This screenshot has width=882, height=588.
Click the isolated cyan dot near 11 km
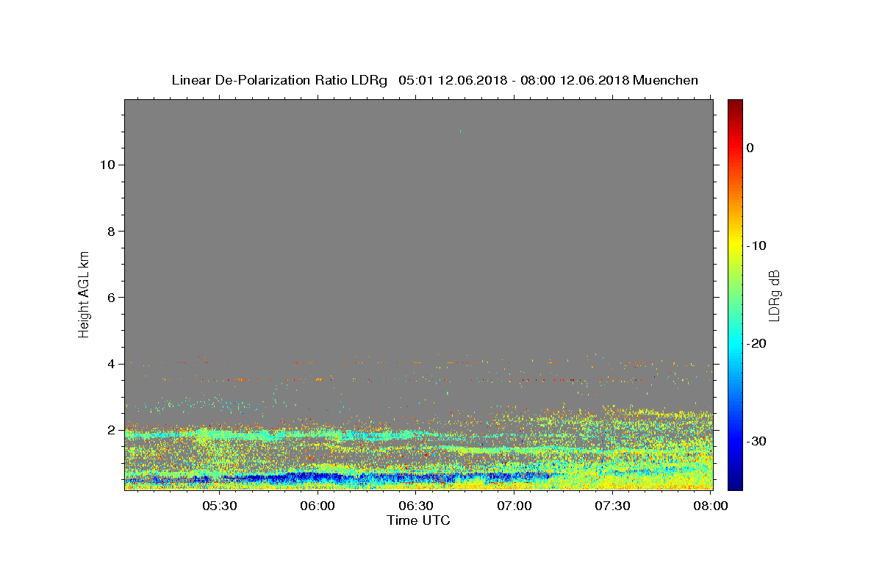(x=461, y=132)
